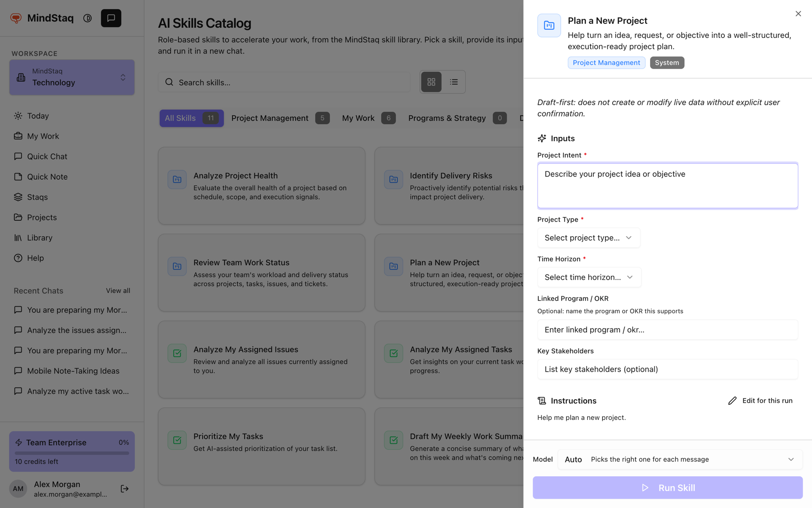Focus the Key Stakeholders field
The width and height of the screenshot is (812, 508).
pos(668,369)
